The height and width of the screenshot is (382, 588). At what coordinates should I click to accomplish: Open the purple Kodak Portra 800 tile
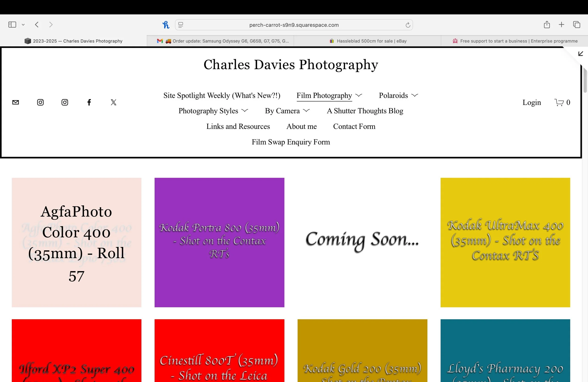pyautogui.click(x=219, y=242)
